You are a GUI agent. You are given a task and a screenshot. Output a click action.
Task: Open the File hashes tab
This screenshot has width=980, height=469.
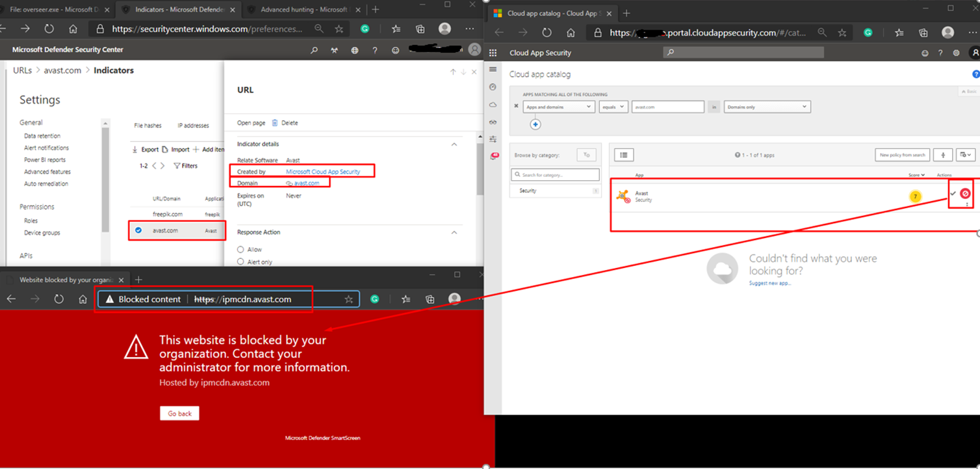pyautogui.click(x=148, y=126)
